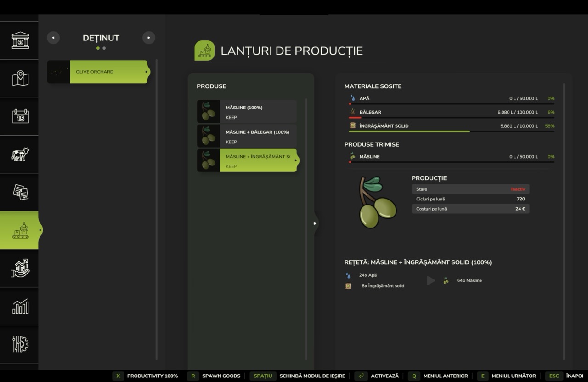This screenshot has width=588, height=382.
Task: Open the bank finances sidebar icon
Action: pos(20,40)
